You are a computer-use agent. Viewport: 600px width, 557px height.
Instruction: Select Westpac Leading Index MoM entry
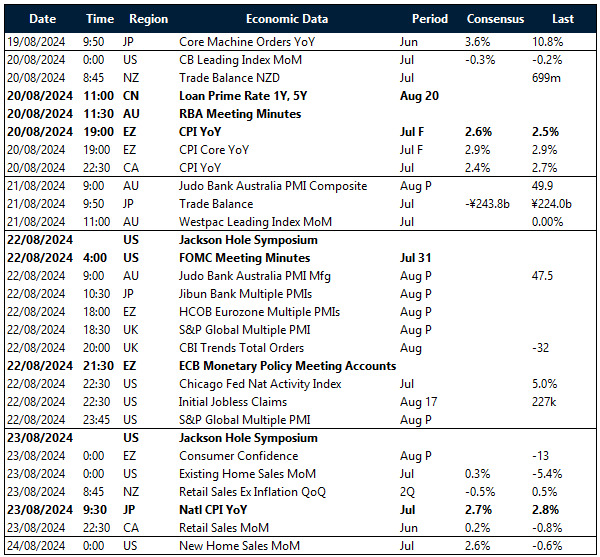click(255, 221)
